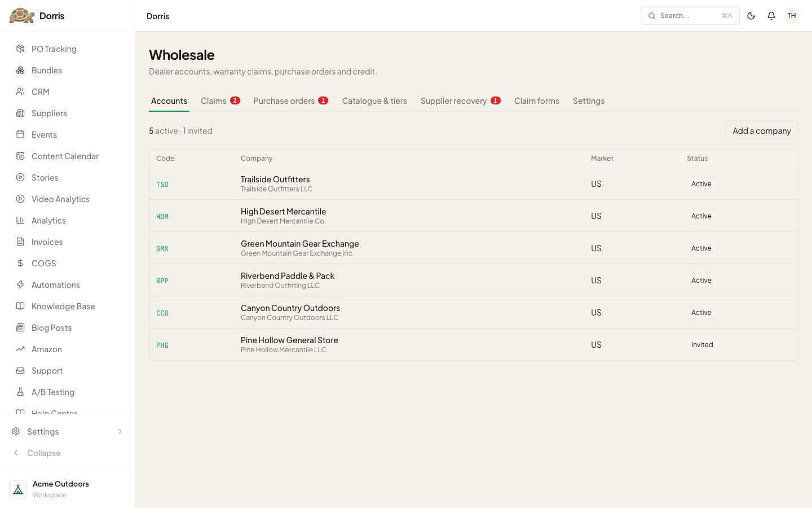The image size is (812, 508).
Task: Switch to the Claims tab
Action: click(x=220, y=101)
